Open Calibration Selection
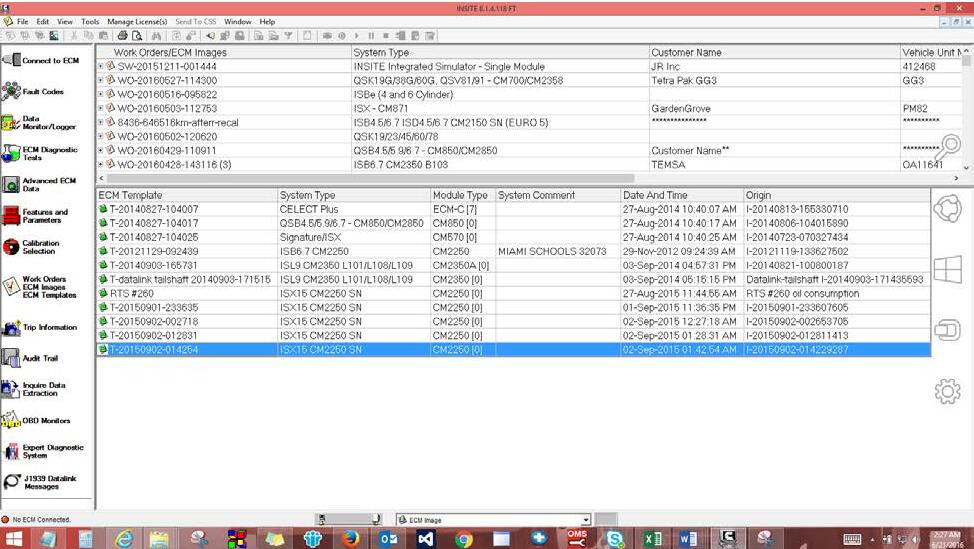 [x=31, y=247]
